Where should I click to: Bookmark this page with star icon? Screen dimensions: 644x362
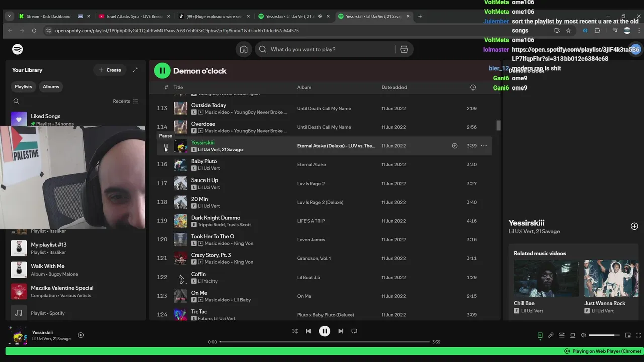click(568, 30)
